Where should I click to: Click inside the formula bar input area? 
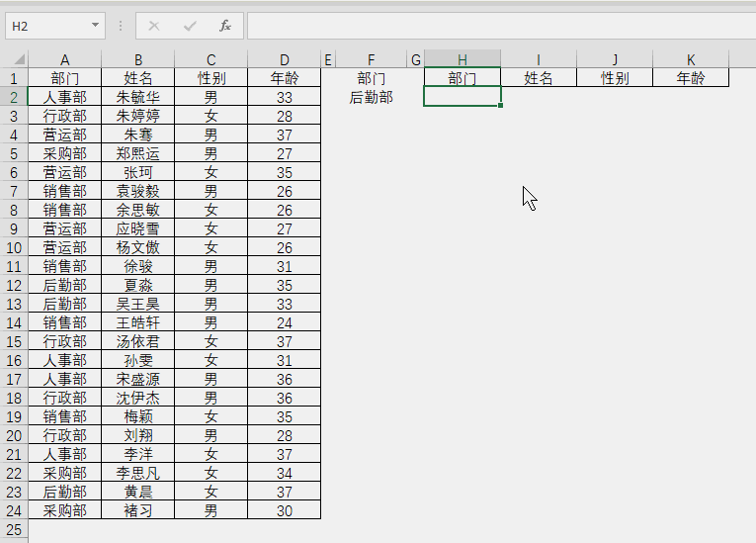(494, 25)
